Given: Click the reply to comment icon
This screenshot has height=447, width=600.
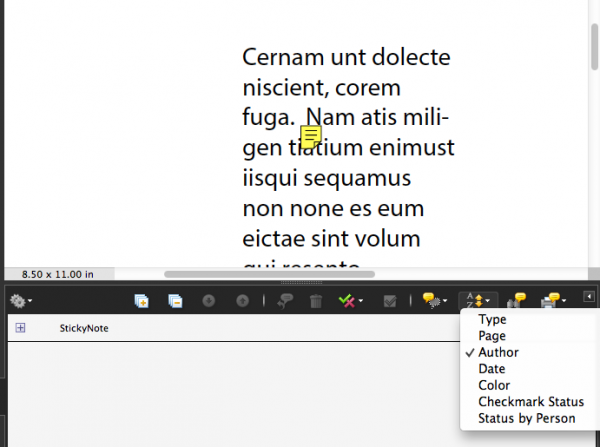Looking at the screenshot, I should [x=284, y=300].
